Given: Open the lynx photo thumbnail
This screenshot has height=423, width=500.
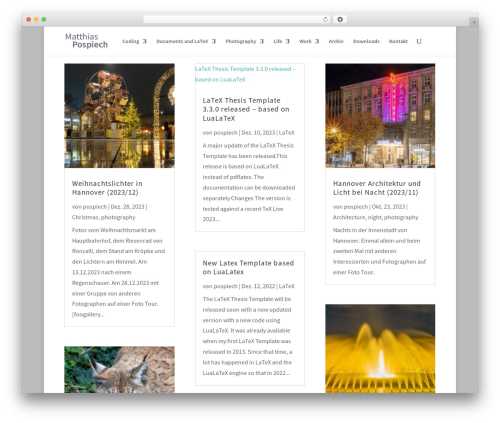Looking at the screenshot, I should click(x=119, y=369).
